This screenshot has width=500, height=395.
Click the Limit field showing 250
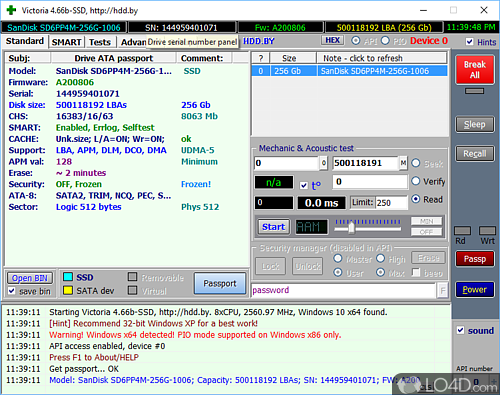point(391,203)
